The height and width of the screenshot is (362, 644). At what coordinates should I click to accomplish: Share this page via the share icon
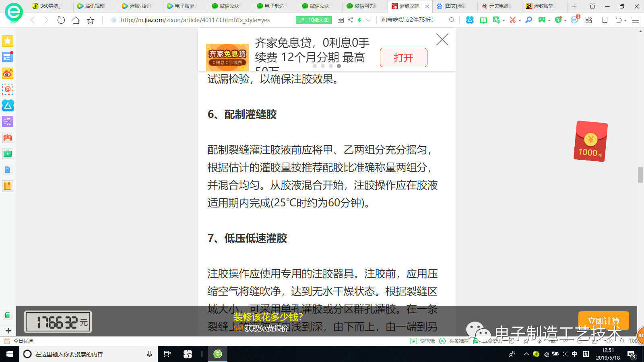[351, 20]
